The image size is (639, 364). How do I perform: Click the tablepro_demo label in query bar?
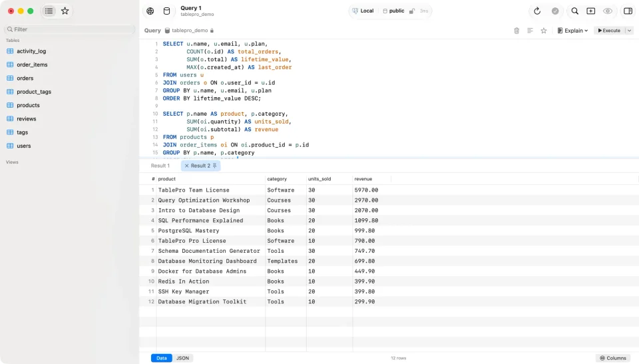(190, 31)
